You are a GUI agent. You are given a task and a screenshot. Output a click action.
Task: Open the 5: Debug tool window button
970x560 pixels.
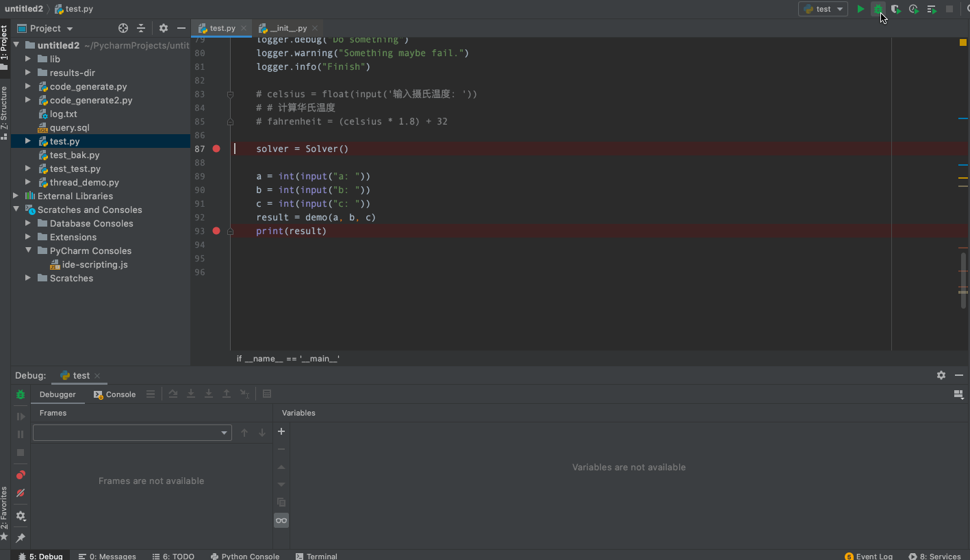coord(40,556)
